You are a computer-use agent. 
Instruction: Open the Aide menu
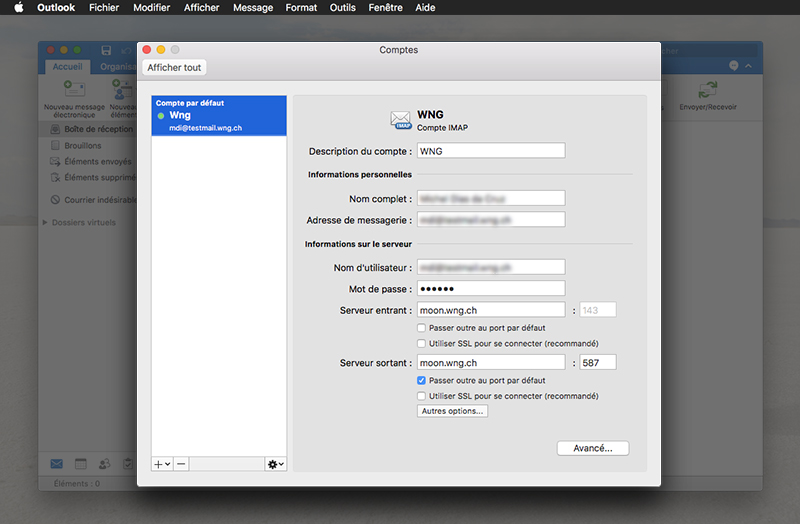[x=425, y=7]
